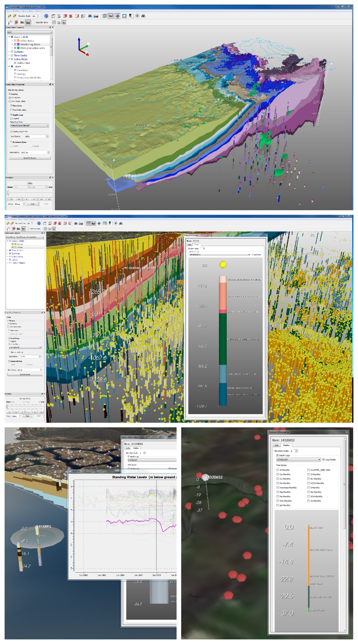Open the View menu in QWC window
The height and width of the screenshot is (644, 358).
(x=24, y=11)
